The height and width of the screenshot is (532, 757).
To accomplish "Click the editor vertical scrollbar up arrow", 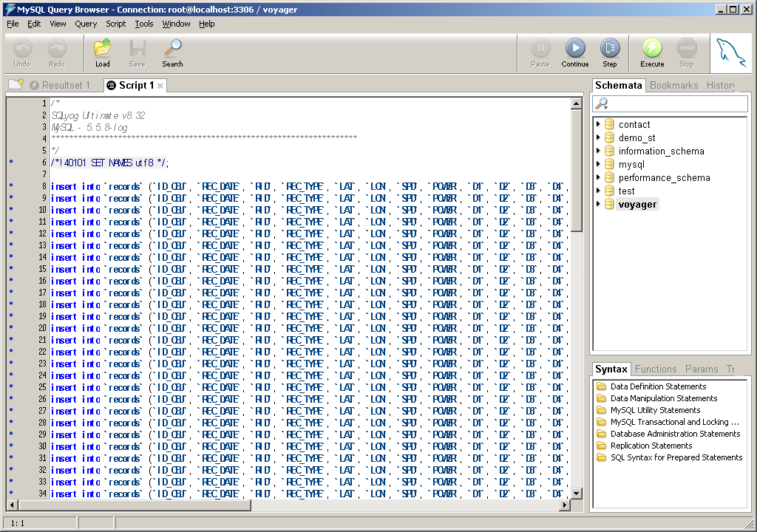I will [576, 103].
